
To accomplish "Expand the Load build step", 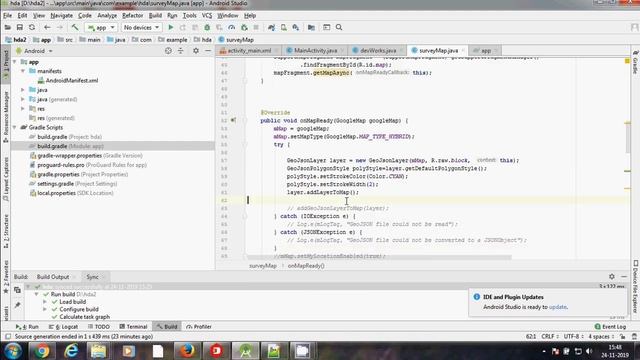I will [45, 302].
